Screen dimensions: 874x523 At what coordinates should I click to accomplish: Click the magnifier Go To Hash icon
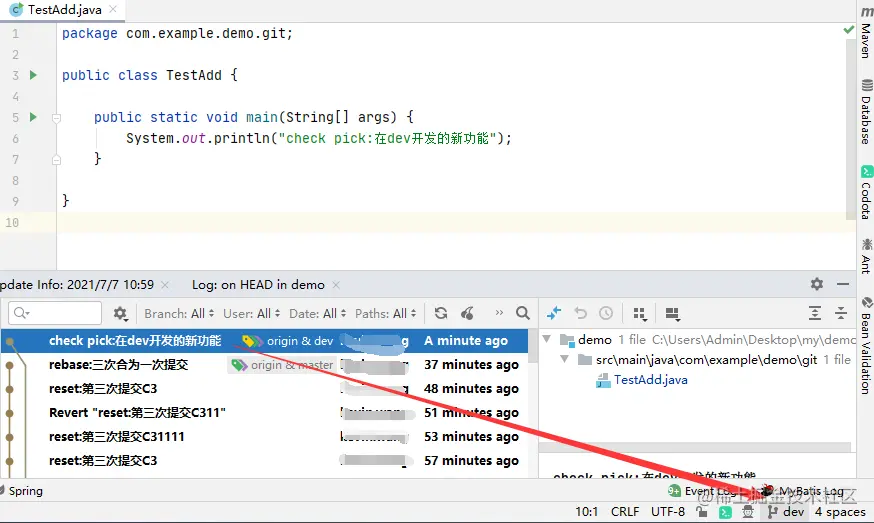pos(523,313)
